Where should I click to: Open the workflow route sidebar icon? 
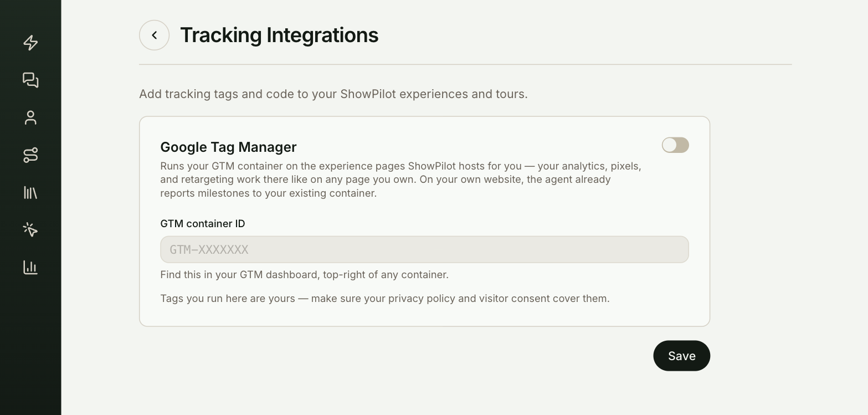click(x=30, y=155)
